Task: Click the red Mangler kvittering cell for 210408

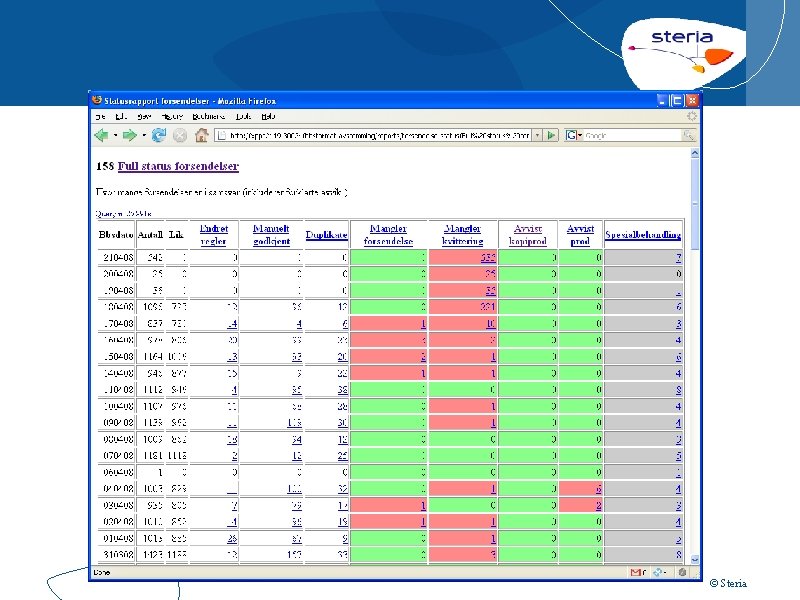Action: pyautogui.click(x=463, y=257)
